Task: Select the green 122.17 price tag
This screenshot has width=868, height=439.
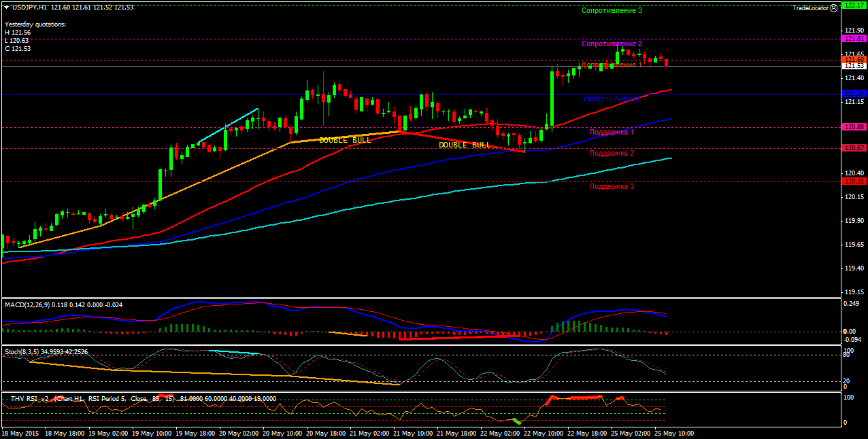Action: pos(853,5)
